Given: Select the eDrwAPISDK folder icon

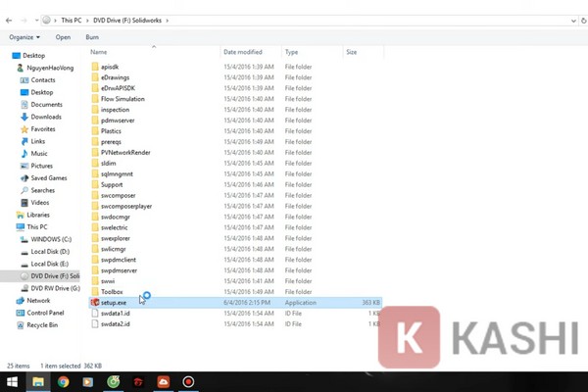Looking at the screenshot, I should (95, 88).
